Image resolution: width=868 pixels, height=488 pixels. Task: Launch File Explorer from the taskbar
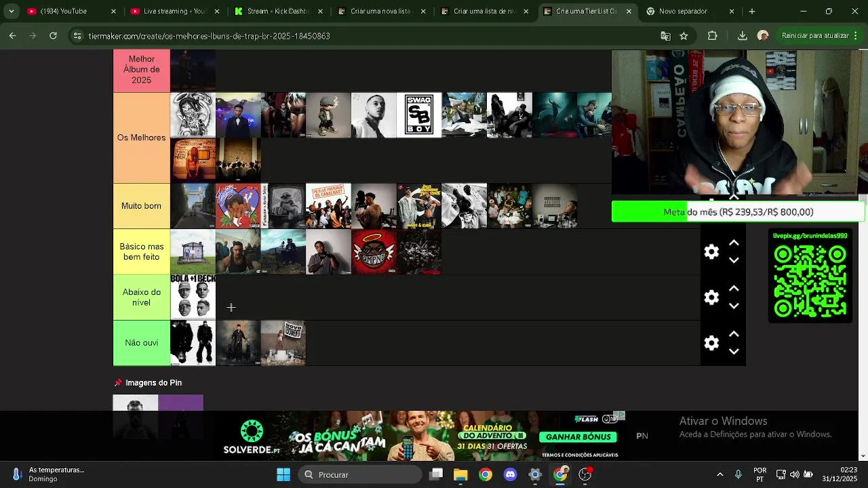click(x=460, y=474)
